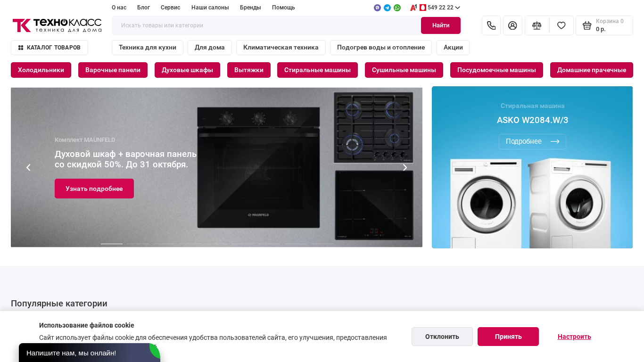644x362 pixels.
Task: Jump to the last carousel slide indicator
Action: pyautogui.click(x=322, y=244)
